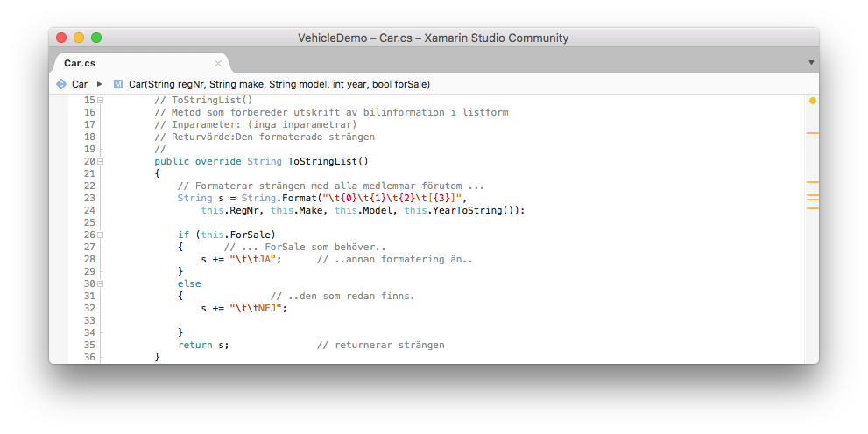Screen dimensions: 868x434
Task: Click the 'return s;' statement
Action: (x=203, y=345)
